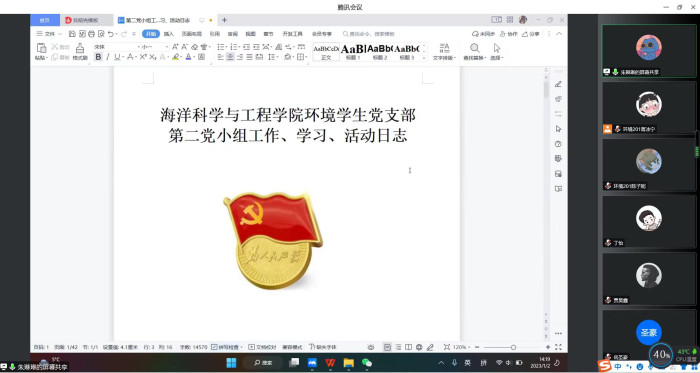The width and height of the screenshot is (700, 373).
Task: Open the WeChat icon in the taskbar
Action: click(x=367, y=363)
